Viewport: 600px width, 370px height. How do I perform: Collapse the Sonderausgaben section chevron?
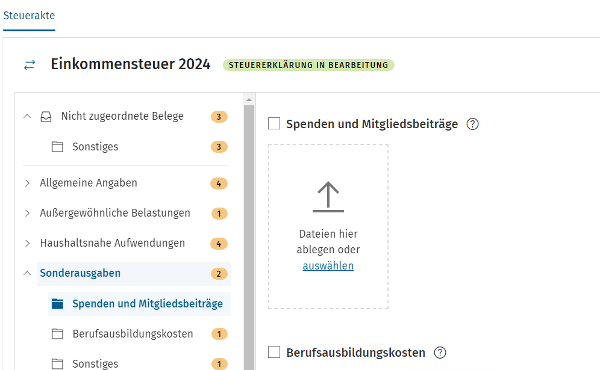click(x=27, y=273)
